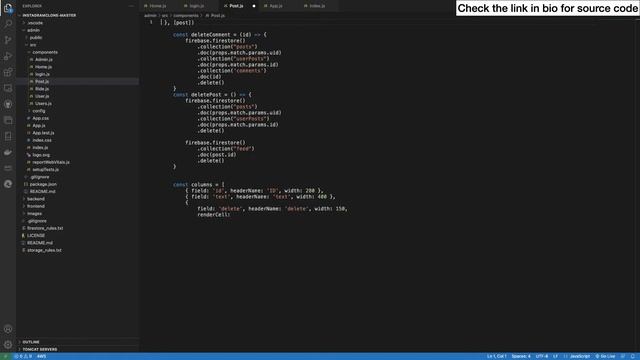Screen dimensions: 640x360
Task: Click the Post.js breadcrumb segment
Action: 218,16
